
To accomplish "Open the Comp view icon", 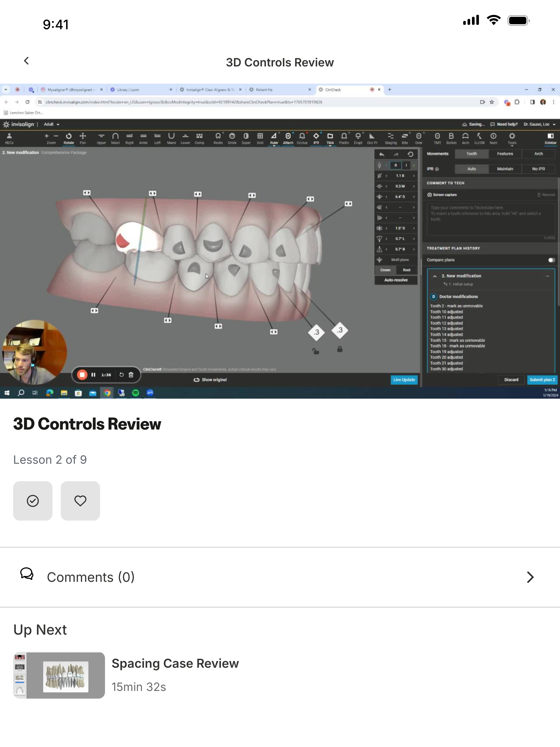I will pyautogui.click(x=200, y=138).
